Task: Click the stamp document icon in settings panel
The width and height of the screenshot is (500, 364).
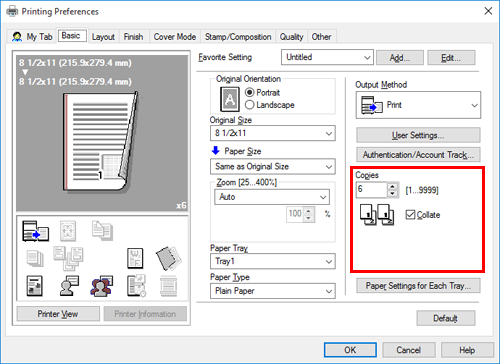Action: point(135,258)
